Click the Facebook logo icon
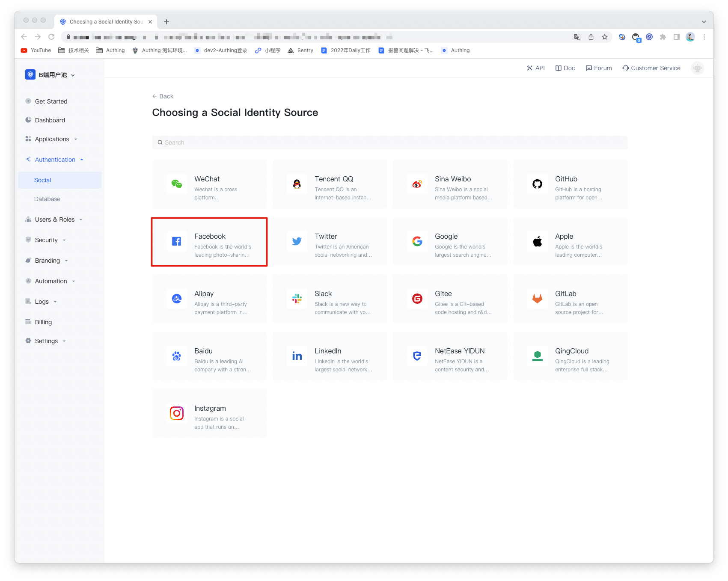 [176, 242]
